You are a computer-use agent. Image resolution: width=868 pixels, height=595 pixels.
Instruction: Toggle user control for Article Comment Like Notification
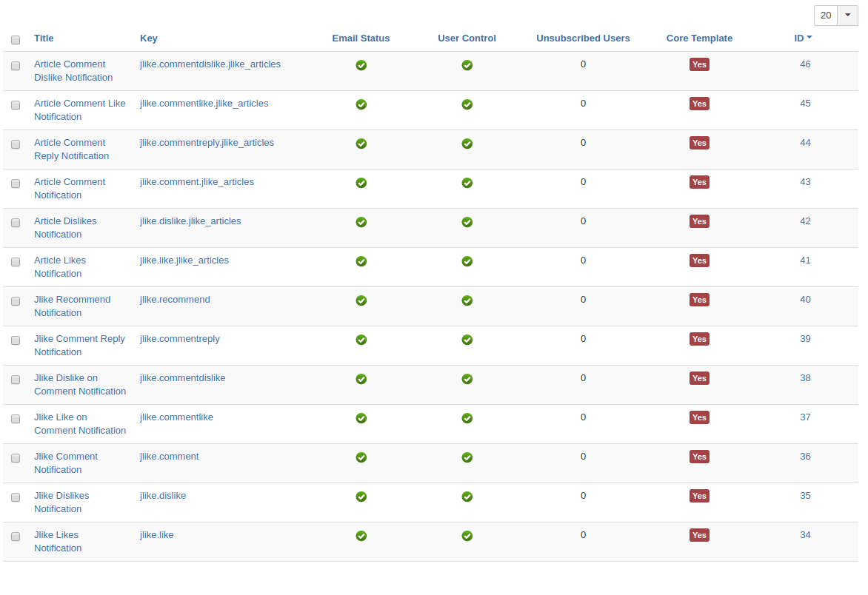[x=467, y=104]
